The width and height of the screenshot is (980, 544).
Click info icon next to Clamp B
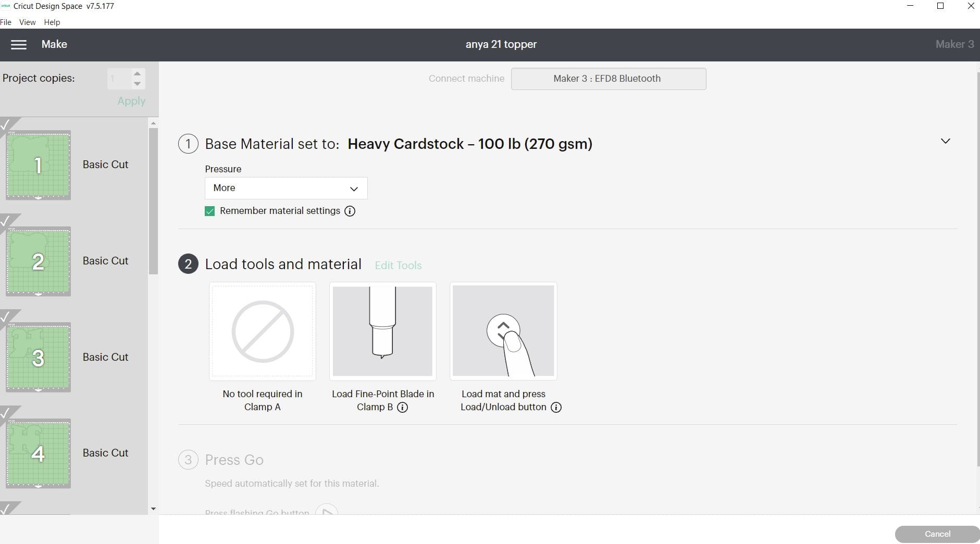point(402,407)
